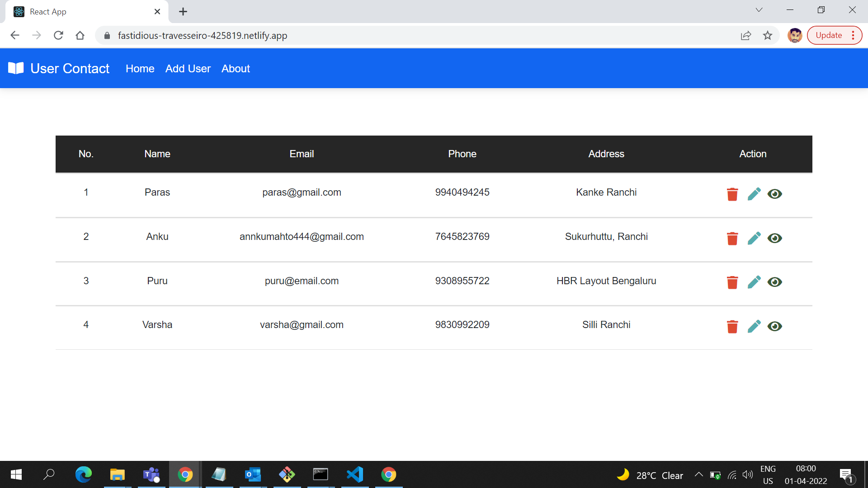The image size is (868, 488).
Task: View Varsha's contact using eye icon
Action: click(x=775, y=326)
